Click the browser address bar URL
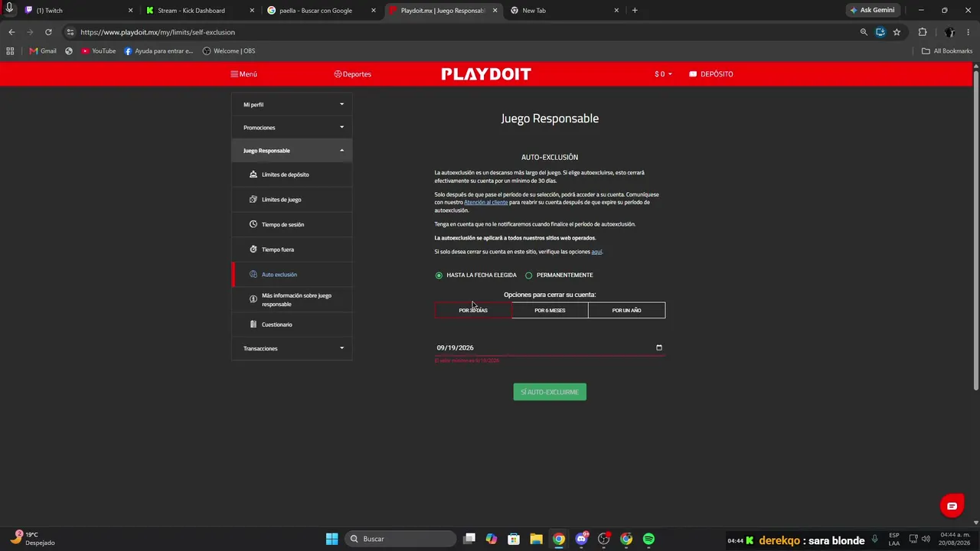 [158, 32]
